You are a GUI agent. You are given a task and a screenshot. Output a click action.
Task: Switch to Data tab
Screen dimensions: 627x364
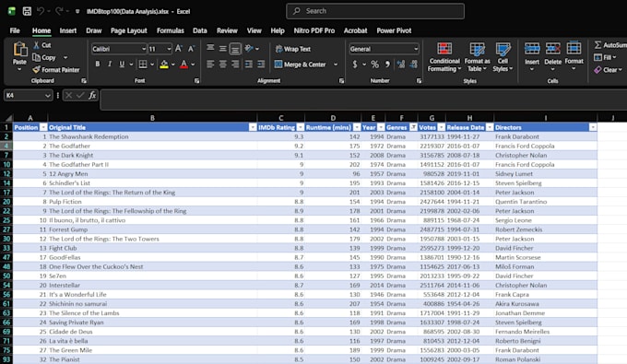(x=200, y=30)
